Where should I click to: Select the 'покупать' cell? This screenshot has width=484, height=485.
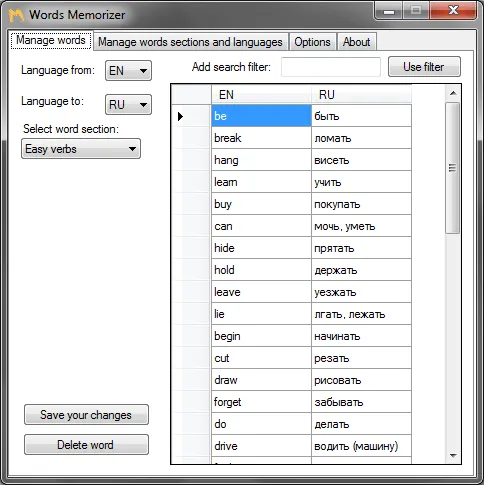click(x=361, y=204)
